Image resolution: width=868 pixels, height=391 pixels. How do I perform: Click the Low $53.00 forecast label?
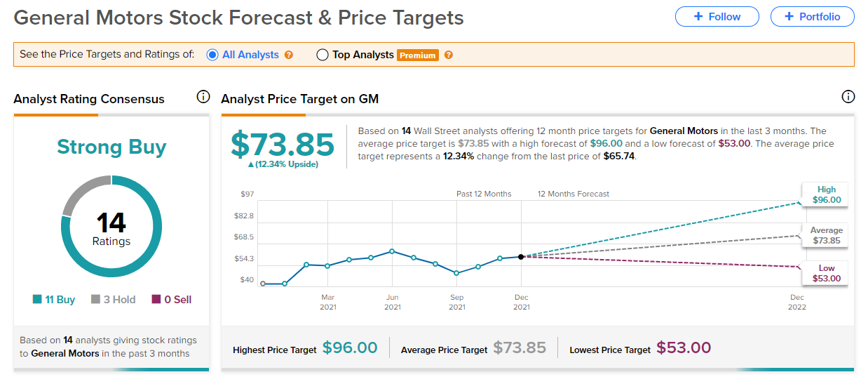(x=826, y=273)
